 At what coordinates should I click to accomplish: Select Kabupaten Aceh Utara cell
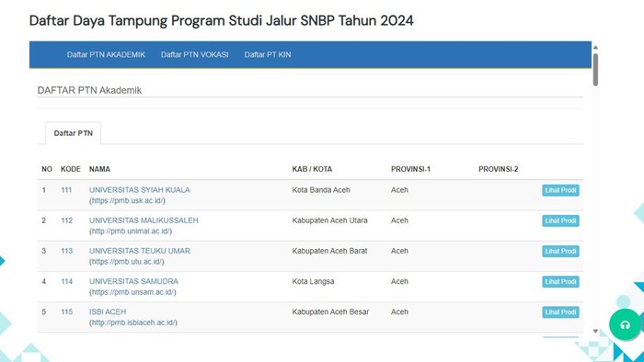(329, 221)
